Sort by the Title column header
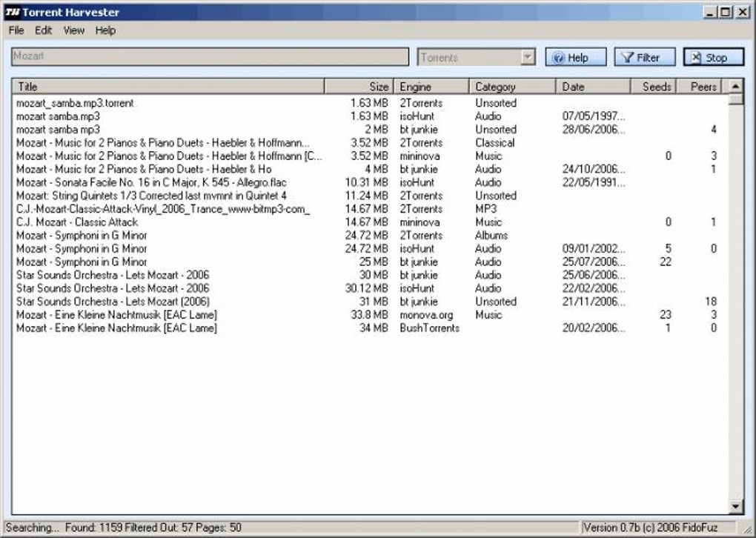This screenshot has width=756, height=538. 168,87
